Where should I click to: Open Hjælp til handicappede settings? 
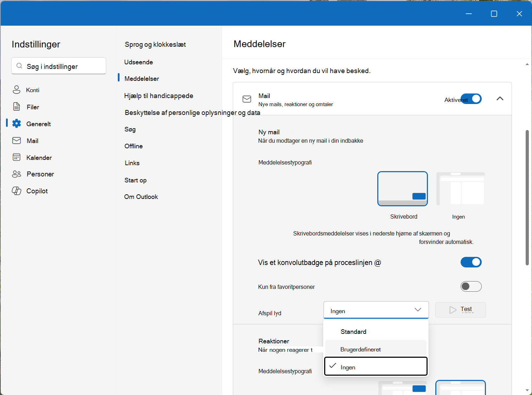click(159, 96)
